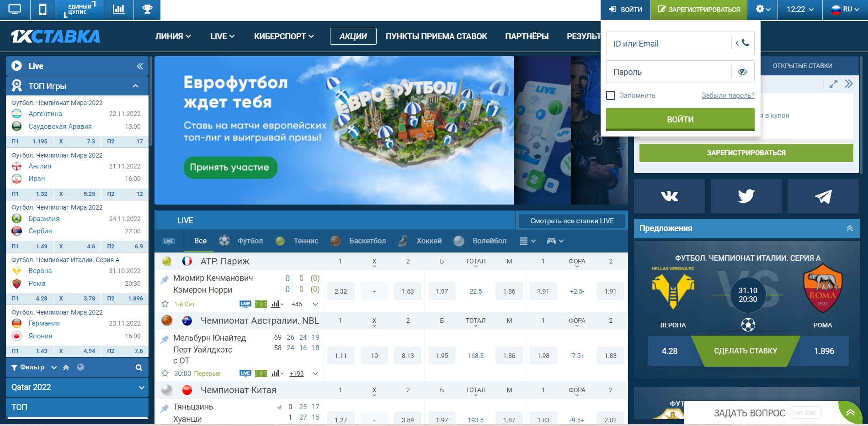This screenshot has height=426, width=868.
Task: Open field view for Кечманович vs Норри
Action: (261, 304)
